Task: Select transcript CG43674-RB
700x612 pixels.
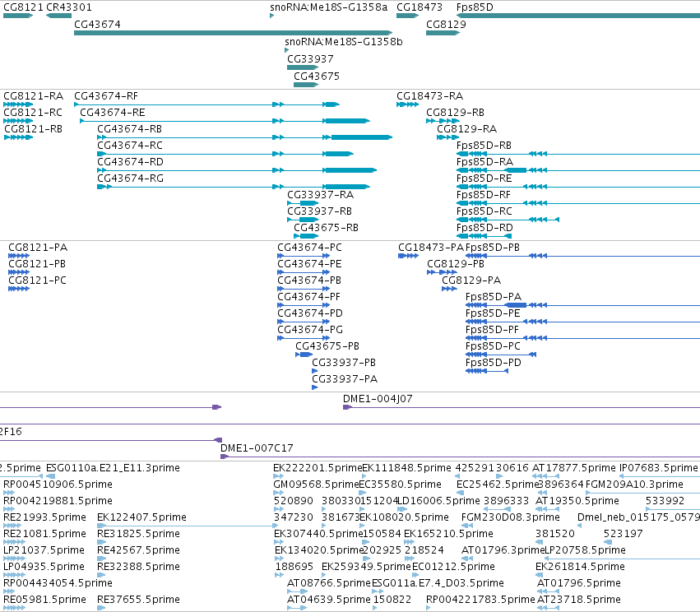Action: coord(129,129)
